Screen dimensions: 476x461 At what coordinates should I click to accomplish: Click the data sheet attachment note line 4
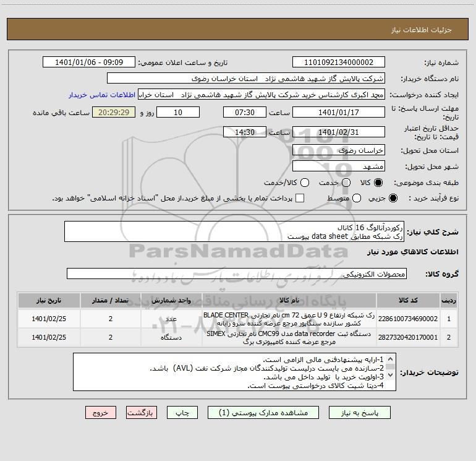[316, 386]
